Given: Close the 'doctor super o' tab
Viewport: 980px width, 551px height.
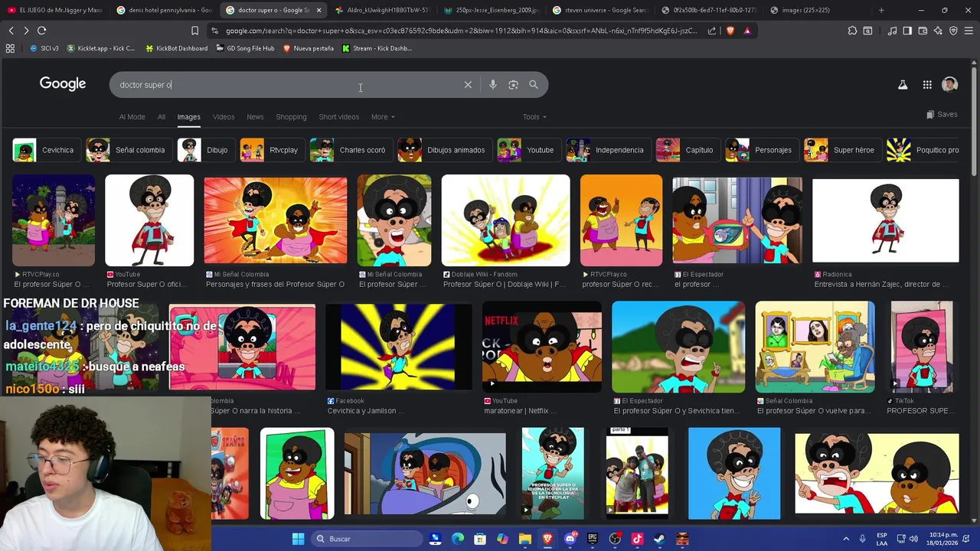Looking at the screenshot, I should pos(318,10).
